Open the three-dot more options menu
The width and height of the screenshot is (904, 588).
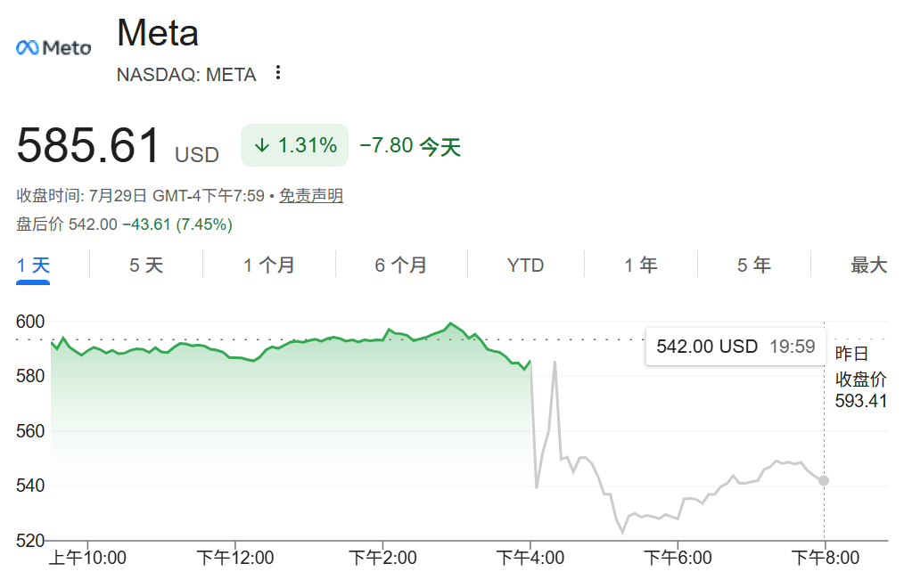click(278, 72)
